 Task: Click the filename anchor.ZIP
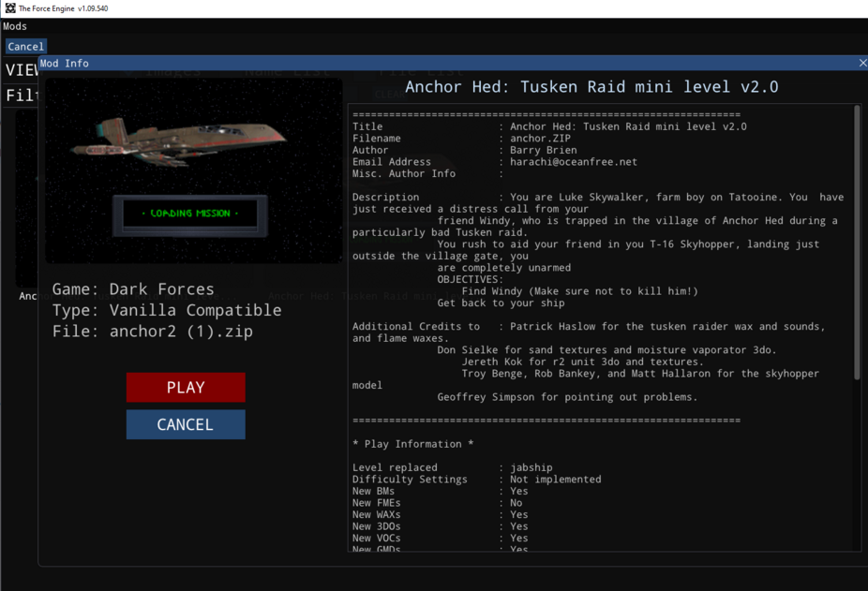[540, 139]
